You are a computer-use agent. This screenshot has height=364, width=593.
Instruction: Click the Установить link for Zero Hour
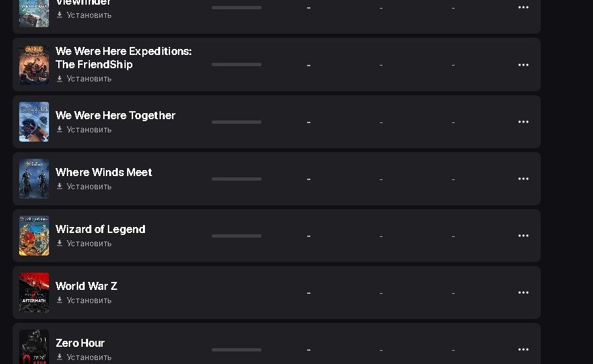89,357
